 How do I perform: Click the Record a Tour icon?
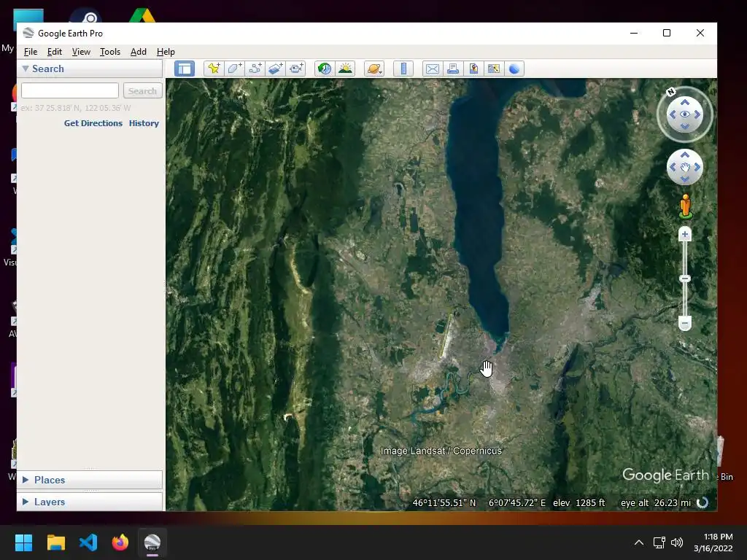[296, 69]
